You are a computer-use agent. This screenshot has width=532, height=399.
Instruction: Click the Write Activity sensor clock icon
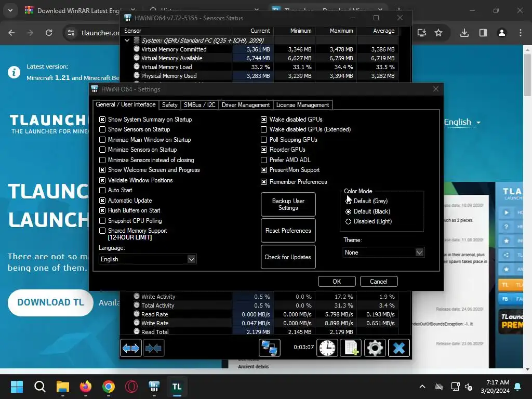[137, 296]
